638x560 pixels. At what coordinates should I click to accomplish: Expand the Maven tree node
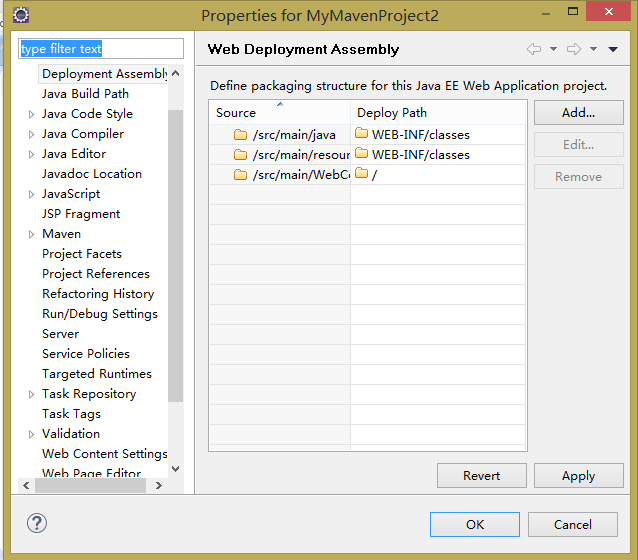point(31,234)
